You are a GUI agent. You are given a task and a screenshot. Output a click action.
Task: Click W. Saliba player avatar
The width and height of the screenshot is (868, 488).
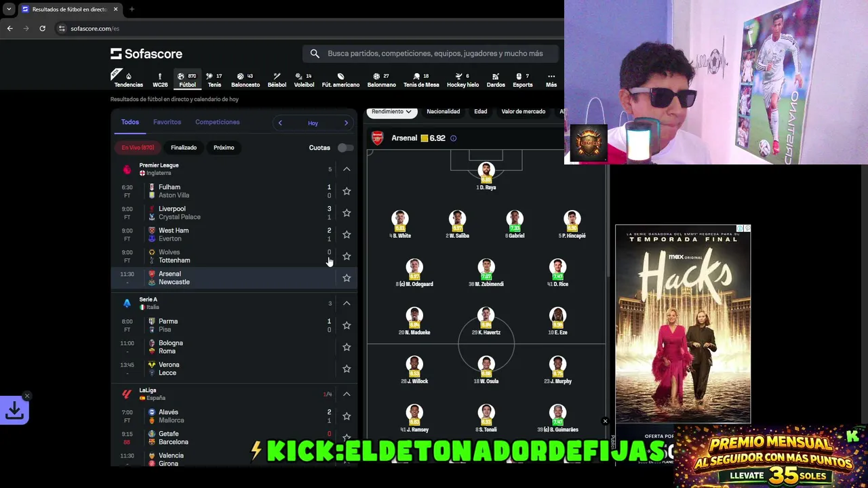click(x=457, y=219)
